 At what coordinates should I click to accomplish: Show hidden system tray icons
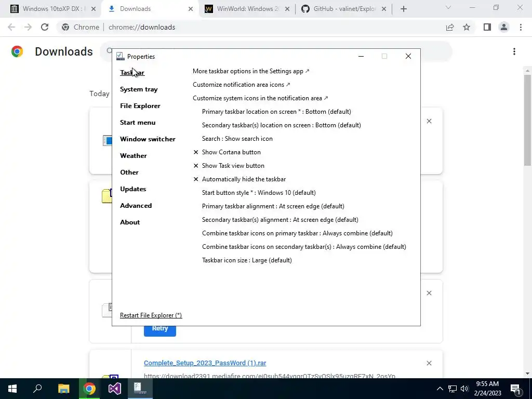point(440,389)
